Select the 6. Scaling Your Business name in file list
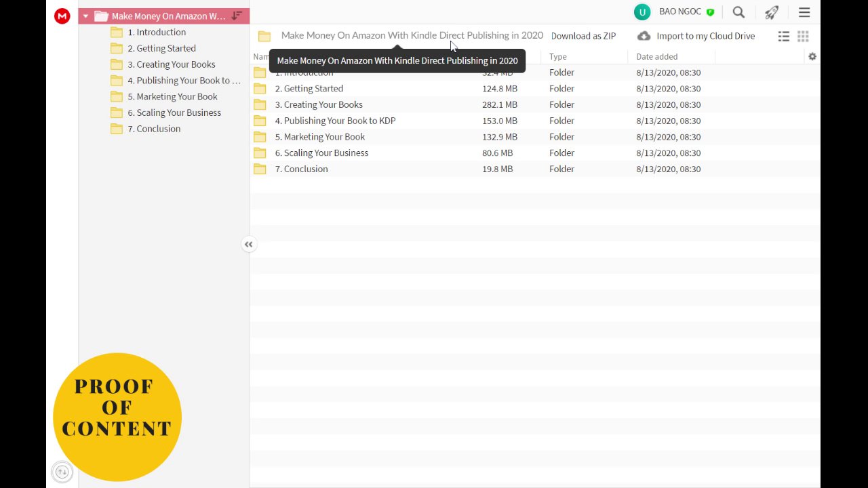Screen dimensions: 868x488 321,153
